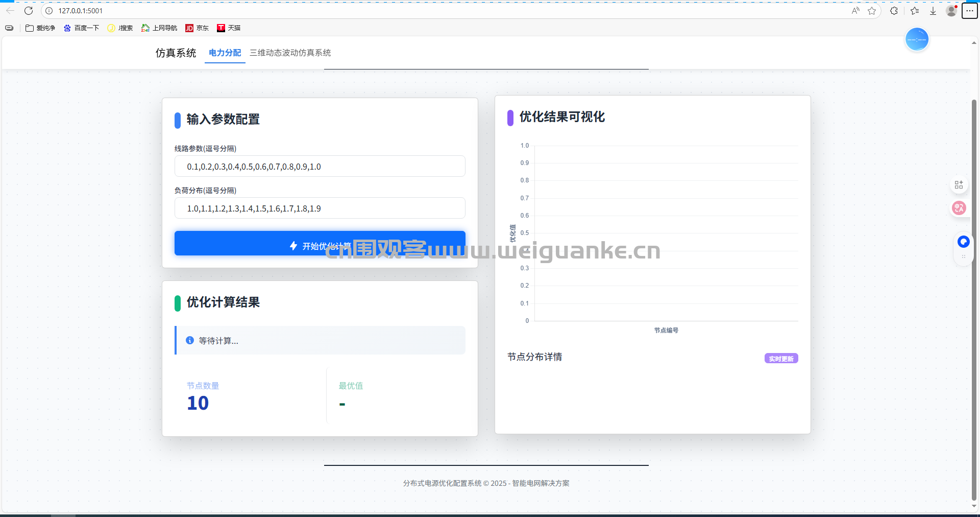The height and width of the screenshot is (517, 980).
Task: Open the 百度一下 bookmark link
Action: pyautogui.click(x=81, y=28)
